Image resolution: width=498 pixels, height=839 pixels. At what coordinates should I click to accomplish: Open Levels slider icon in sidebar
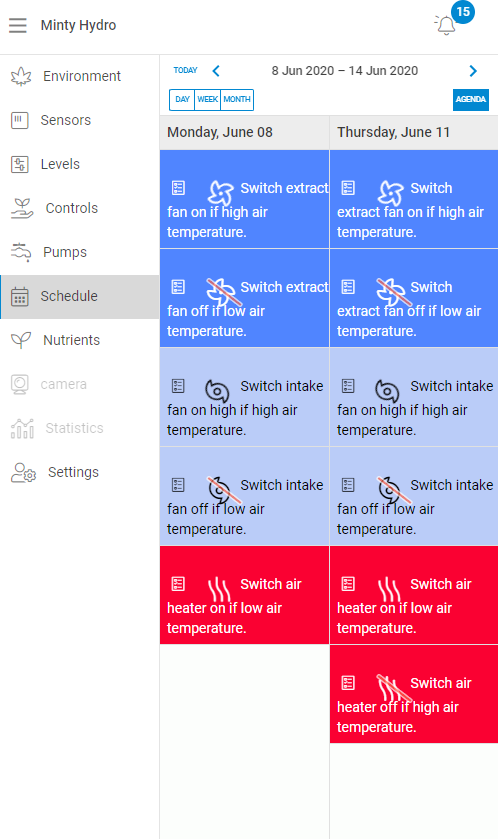20,164
